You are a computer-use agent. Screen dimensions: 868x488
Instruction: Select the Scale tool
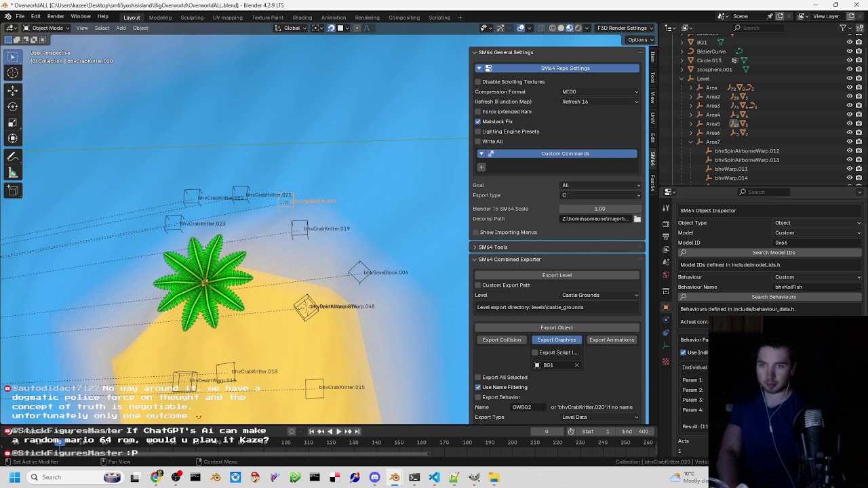click(x=13, y=123)
